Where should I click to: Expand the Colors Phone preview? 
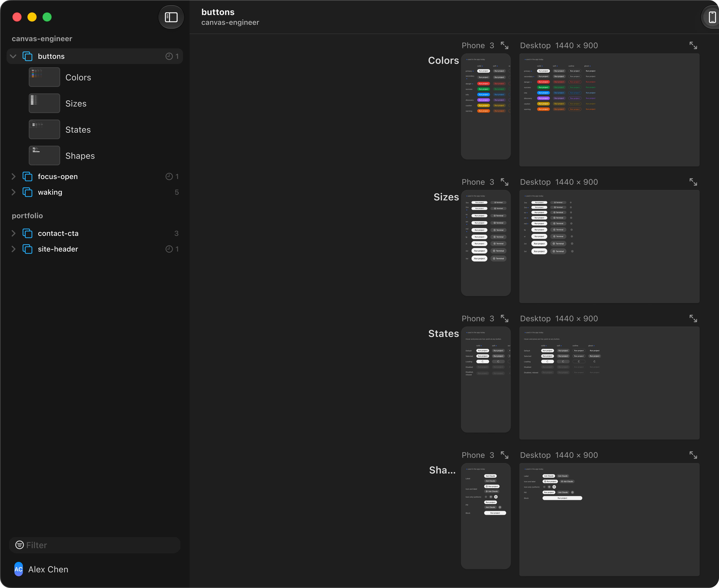tap(505, 45)
